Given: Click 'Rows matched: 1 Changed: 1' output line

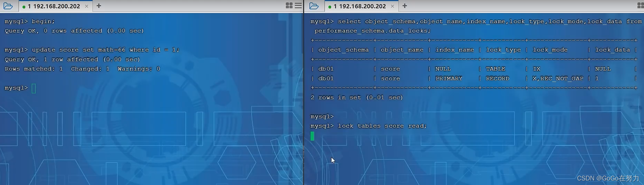Looking at the screenshot, I should click(82, 69).
